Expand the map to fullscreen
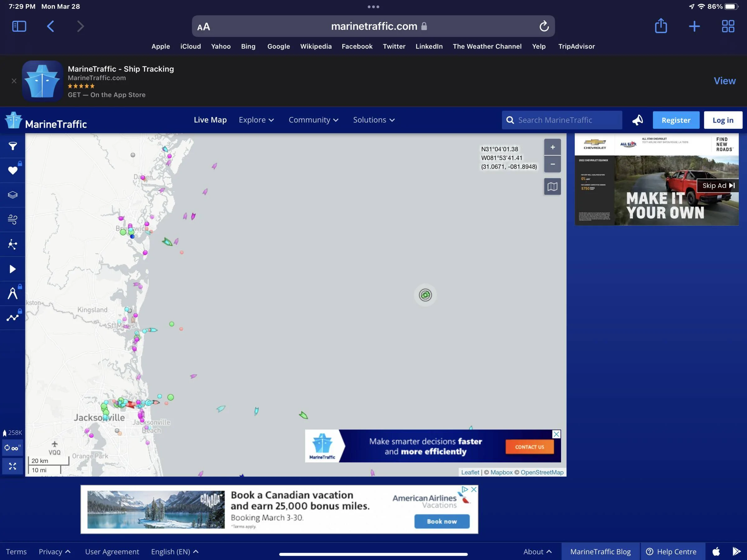Screen dimensions: 747x560 pos(12,466)
